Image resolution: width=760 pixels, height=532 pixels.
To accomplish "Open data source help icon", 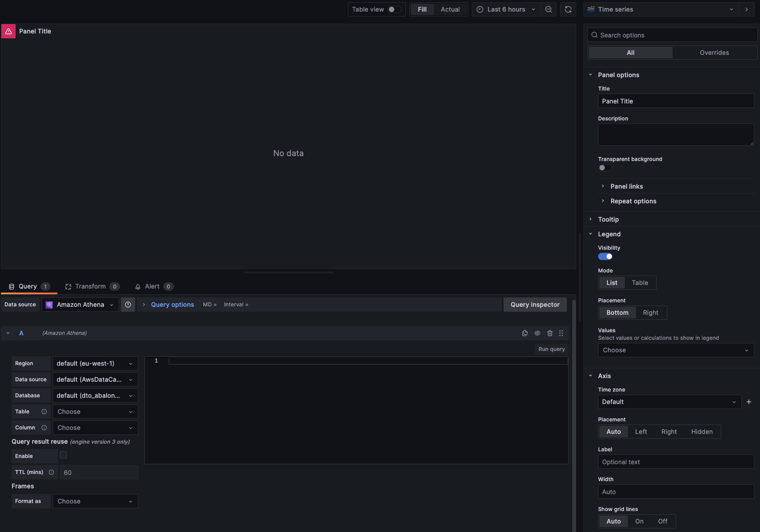I will 128,305.
